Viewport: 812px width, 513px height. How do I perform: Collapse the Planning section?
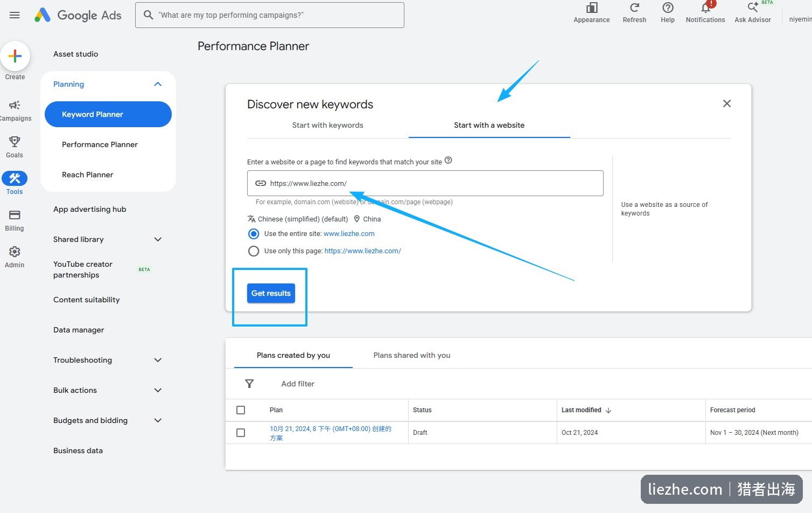pyautogui.click(x=158, y=84)
